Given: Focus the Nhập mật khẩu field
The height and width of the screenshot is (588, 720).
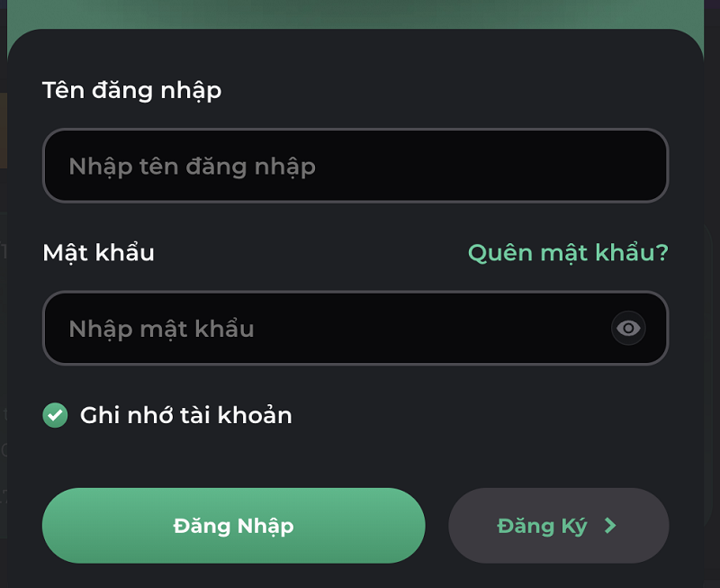Looking at the screenshot, I should tap(324, 329).
